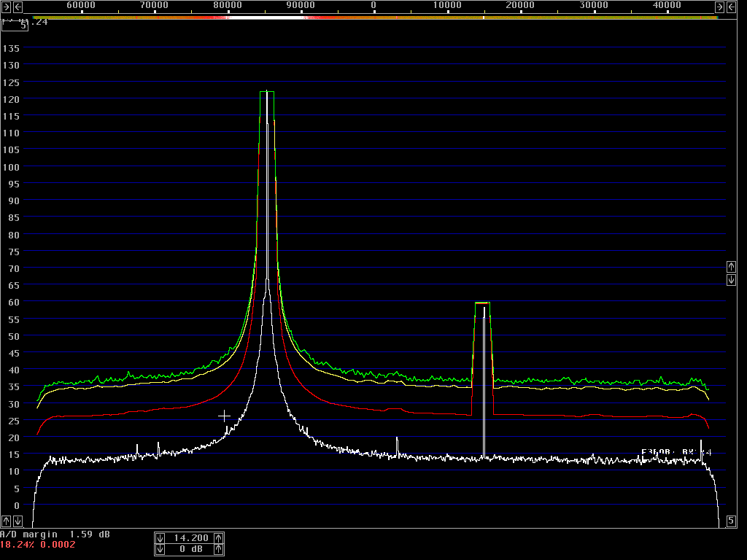Click the 0 label on the frequency scale
Viewport: 747px width, 560px height.
pyautogui.click(x=373, y=5)
